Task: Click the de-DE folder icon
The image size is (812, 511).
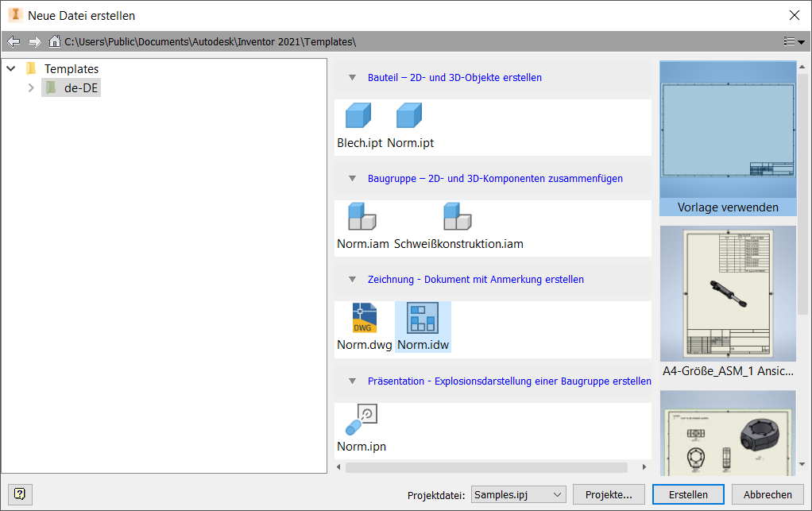Action: tap(51, 87)
